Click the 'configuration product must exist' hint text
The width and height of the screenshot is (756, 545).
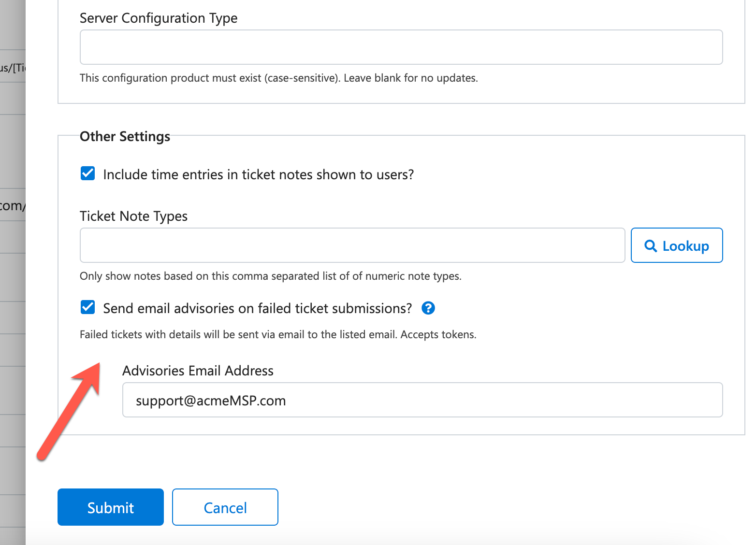[278, 78]
